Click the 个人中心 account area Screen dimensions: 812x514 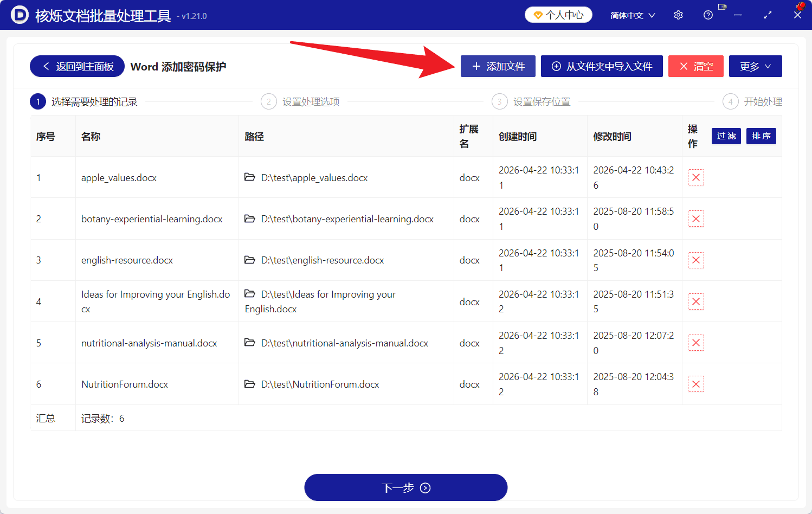558,15
